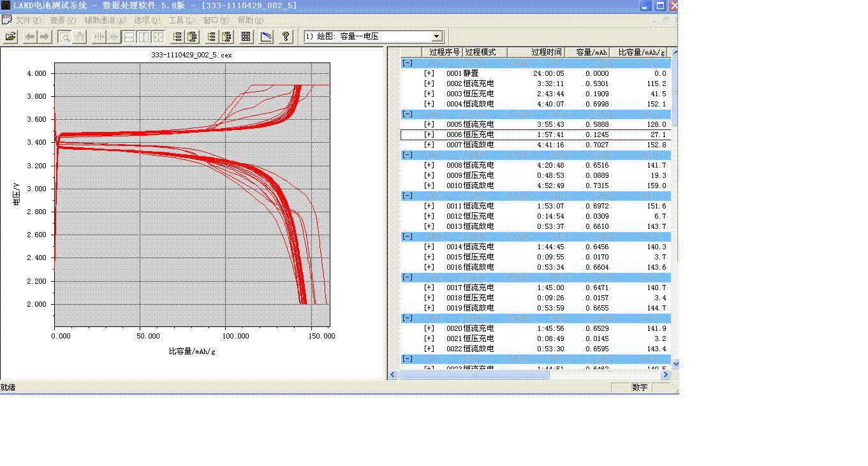Open the 文件 menu
Image resolution: width=868 pixels, height=466 pixels.
28,20
